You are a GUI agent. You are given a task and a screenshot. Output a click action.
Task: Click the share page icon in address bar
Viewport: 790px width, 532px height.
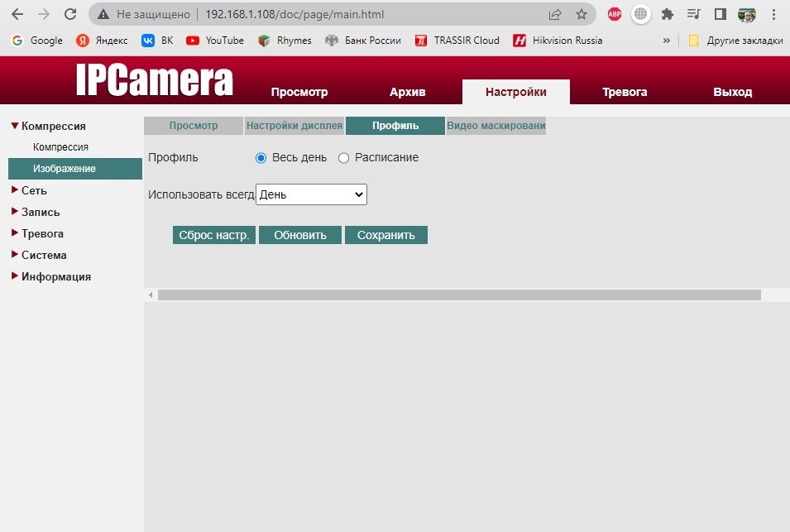coord(555,14)
